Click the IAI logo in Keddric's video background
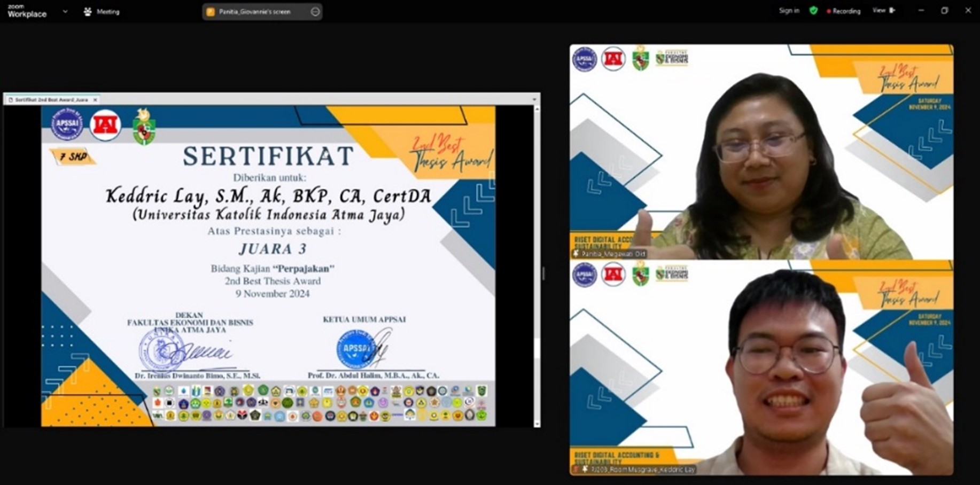The height and width of the screenshot is (485, 980). click(613, 275)
